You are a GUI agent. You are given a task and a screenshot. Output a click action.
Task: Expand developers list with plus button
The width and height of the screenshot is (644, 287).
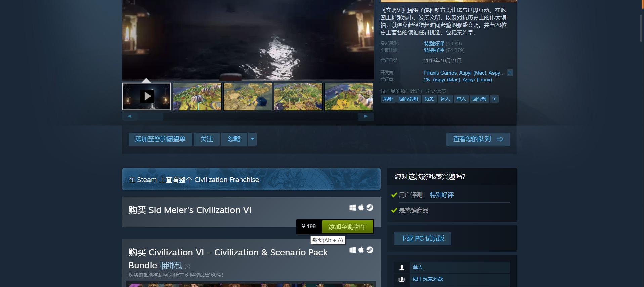[x=510, y=73]
